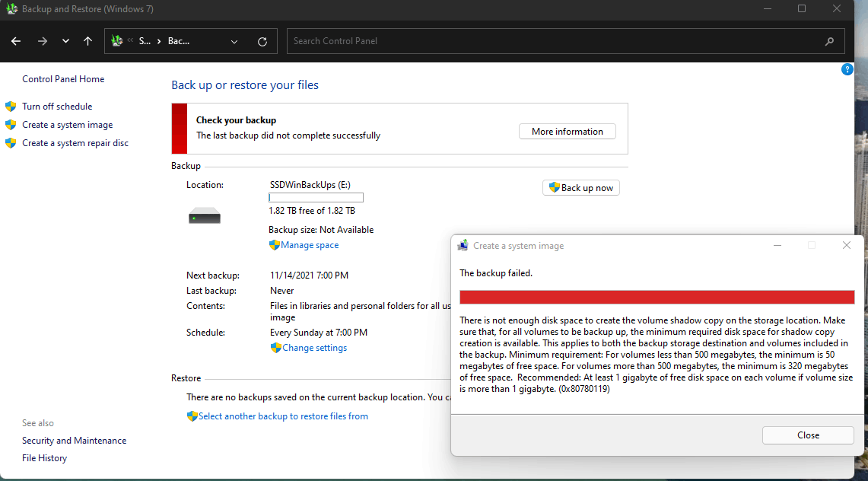Image resolution: width=868 pixels, height=481 pixels.
Task: Open recent locations dropdown chevron
Action: (x=65, y=41)
